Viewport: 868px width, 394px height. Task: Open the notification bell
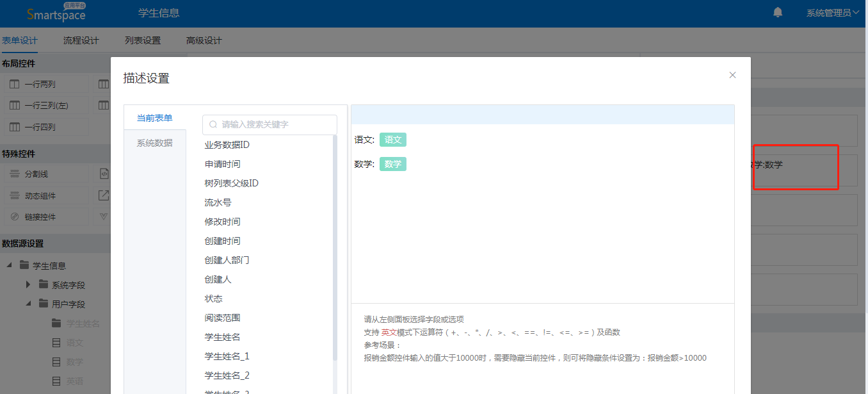(778, 12)
